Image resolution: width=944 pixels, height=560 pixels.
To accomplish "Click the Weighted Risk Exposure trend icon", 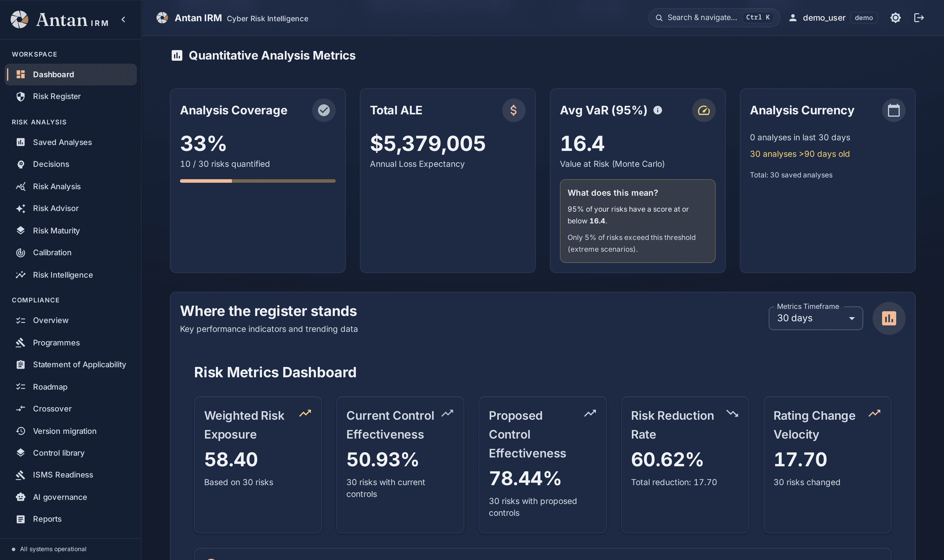I will (x=305, y=413).
